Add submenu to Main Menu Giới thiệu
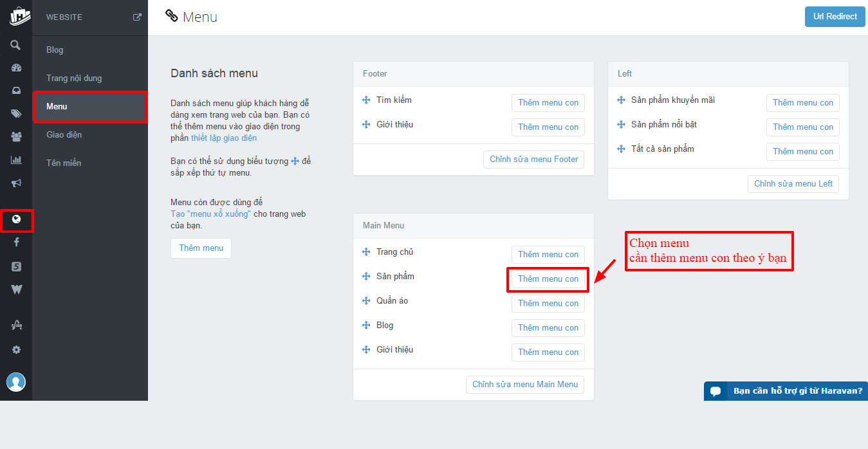Screen dimensions: 868x449 click(x=548, y=353)
